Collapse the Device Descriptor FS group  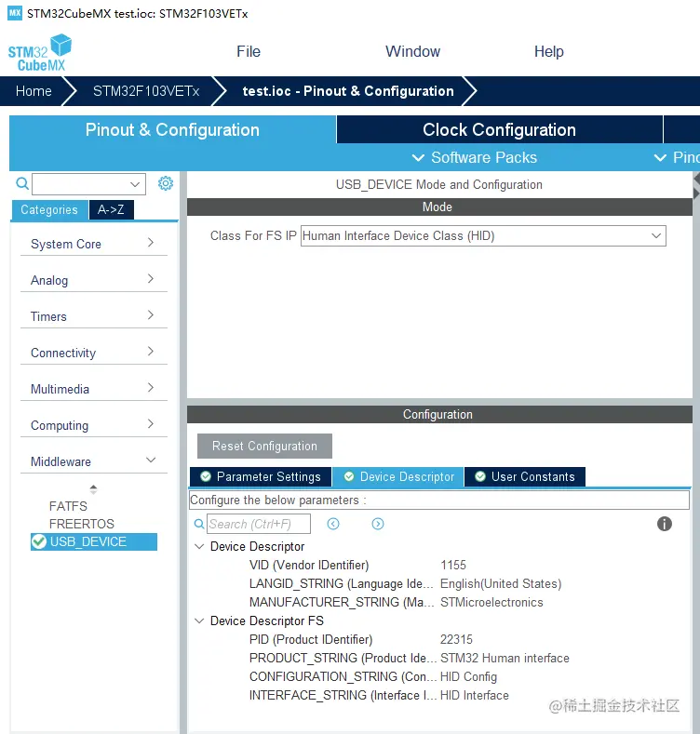click(199, 621)
